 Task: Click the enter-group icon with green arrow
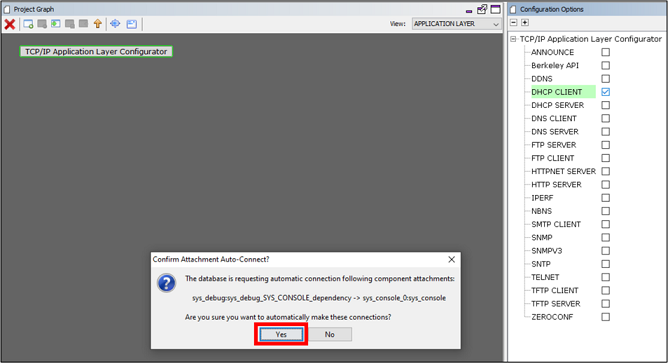click(56, 23)
